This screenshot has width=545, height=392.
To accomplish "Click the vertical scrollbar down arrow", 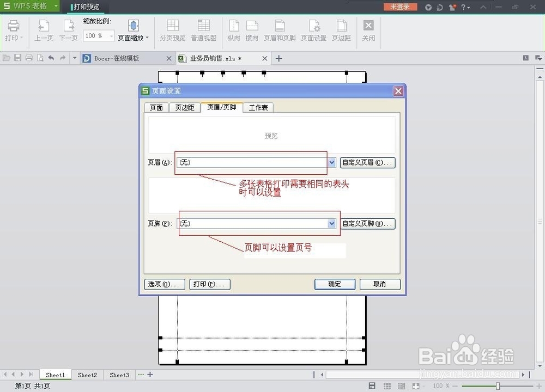I will [540, 366].
